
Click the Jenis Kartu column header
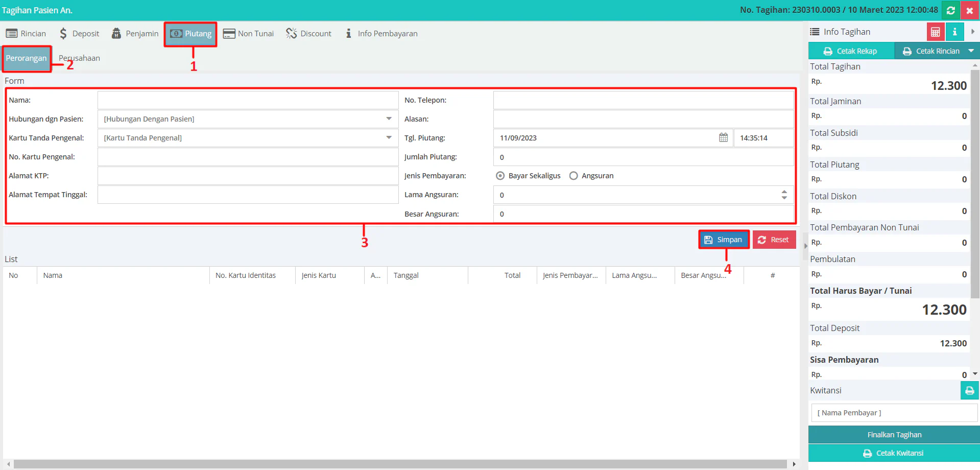pos(330,275)
